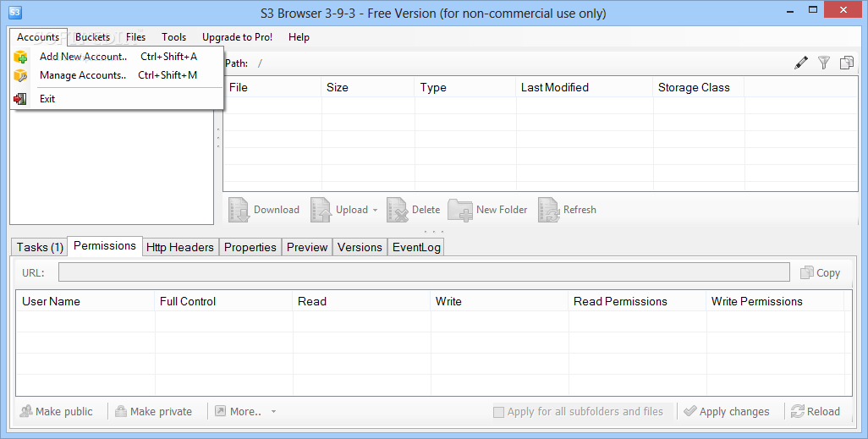The image size is (868, 439).
Task: Sort by Last Modified column header
Action: pyautogui.click(x=585, y=87)
